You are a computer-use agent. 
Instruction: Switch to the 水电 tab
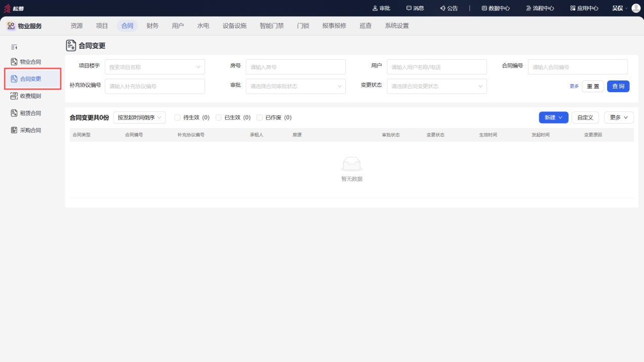pos(203,26)
